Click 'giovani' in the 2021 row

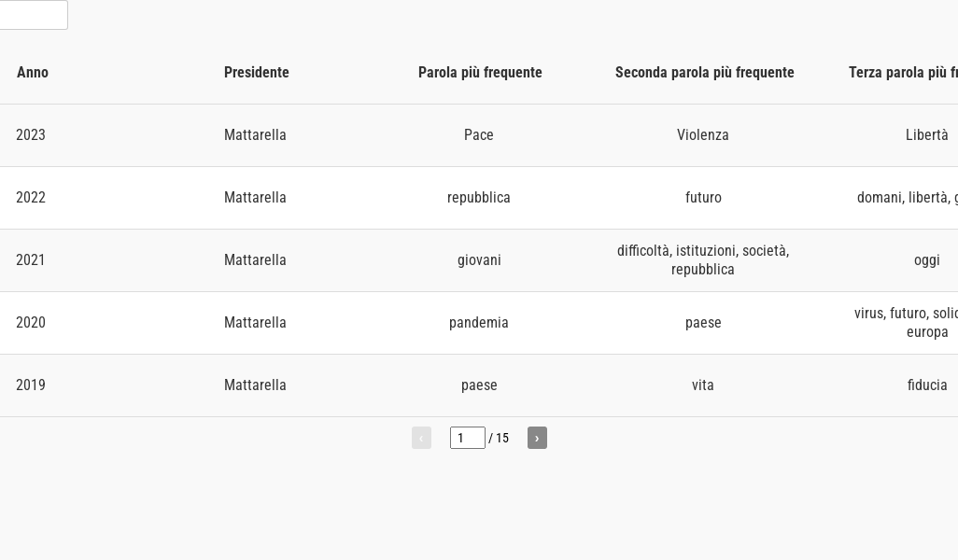pyautogui.click(x=479, y=260)
